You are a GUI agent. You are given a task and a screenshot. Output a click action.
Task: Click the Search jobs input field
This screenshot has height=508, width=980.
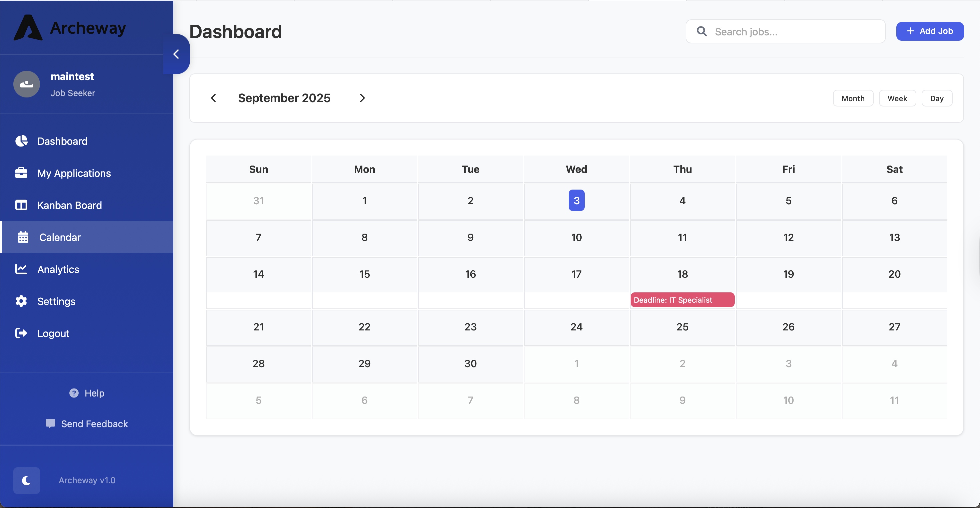[x=785, y=31]
